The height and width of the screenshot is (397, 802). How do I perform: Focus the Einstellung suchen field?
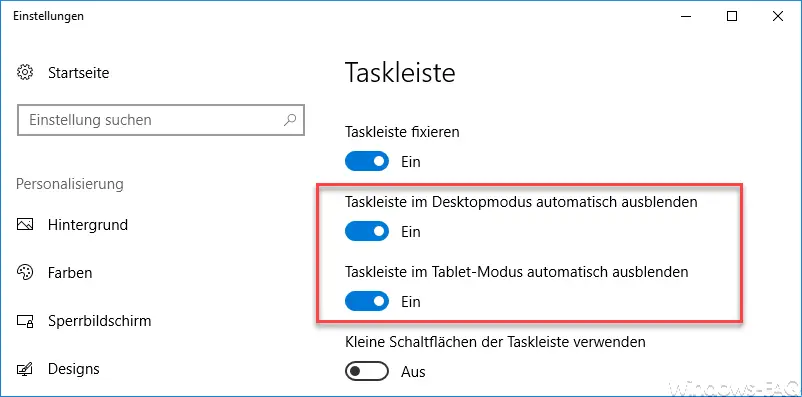tap(161, 120)
